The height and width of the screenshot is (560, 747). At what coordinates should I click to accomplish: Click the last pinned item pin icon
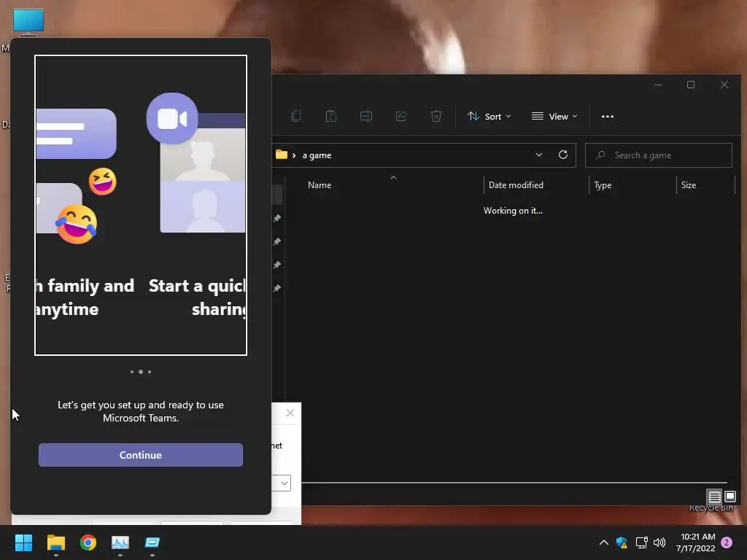click(x=276, y=288)
